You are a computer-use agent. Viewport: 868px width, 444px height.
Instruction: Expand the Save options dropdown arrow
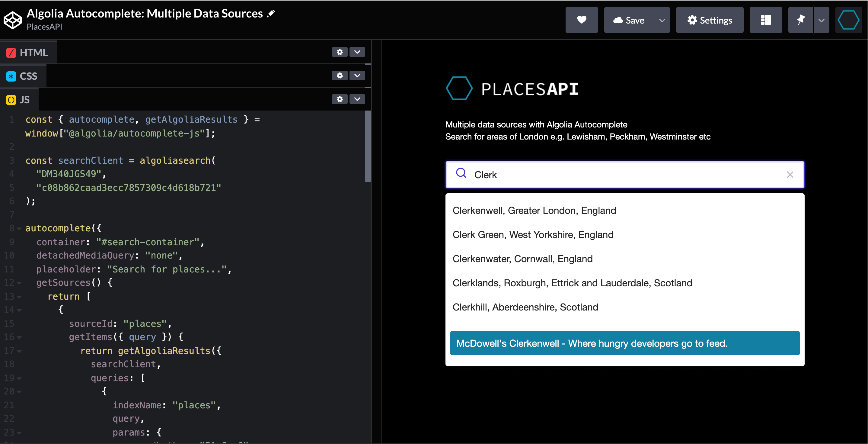tap(662, 20)
